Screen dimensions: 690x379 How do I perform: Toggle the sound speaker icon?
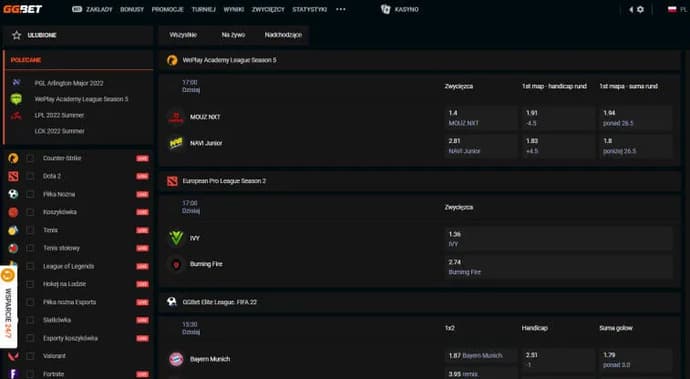(631, 9)
